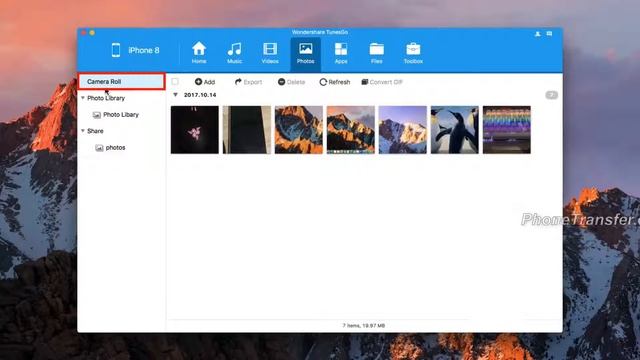Go to the Files tab
Image resolution: width=640 pixels, height=360 pixels.
[376, 53]
